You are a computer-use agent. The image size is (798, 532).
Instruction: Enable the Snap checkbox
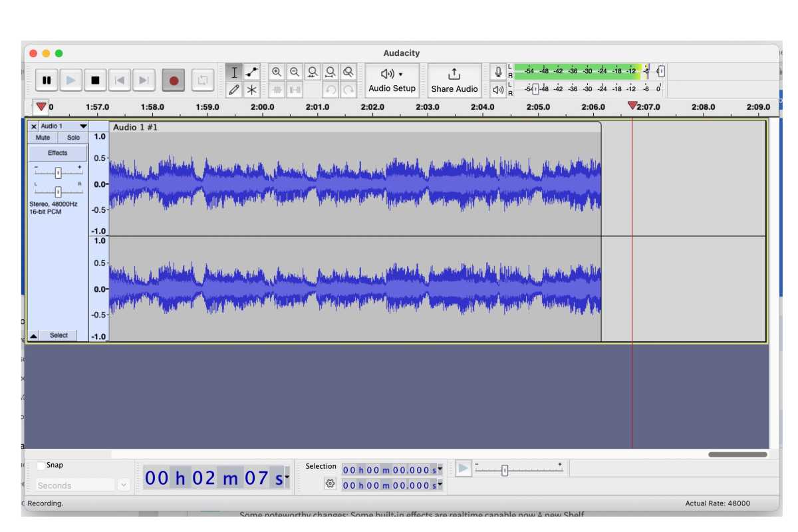click(41, 465)
